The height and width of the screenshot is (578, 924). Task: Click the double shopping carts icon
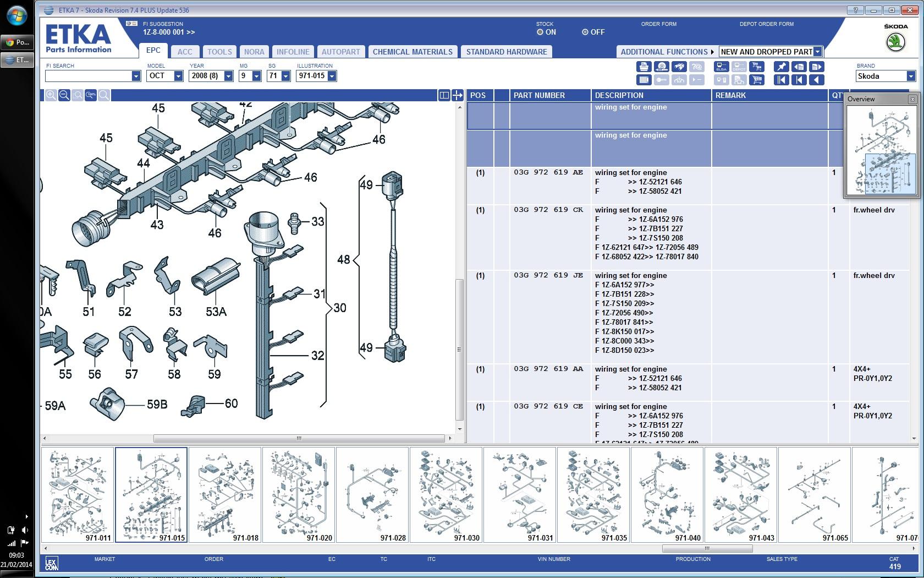pyautogui.click(x=757, y=67)
